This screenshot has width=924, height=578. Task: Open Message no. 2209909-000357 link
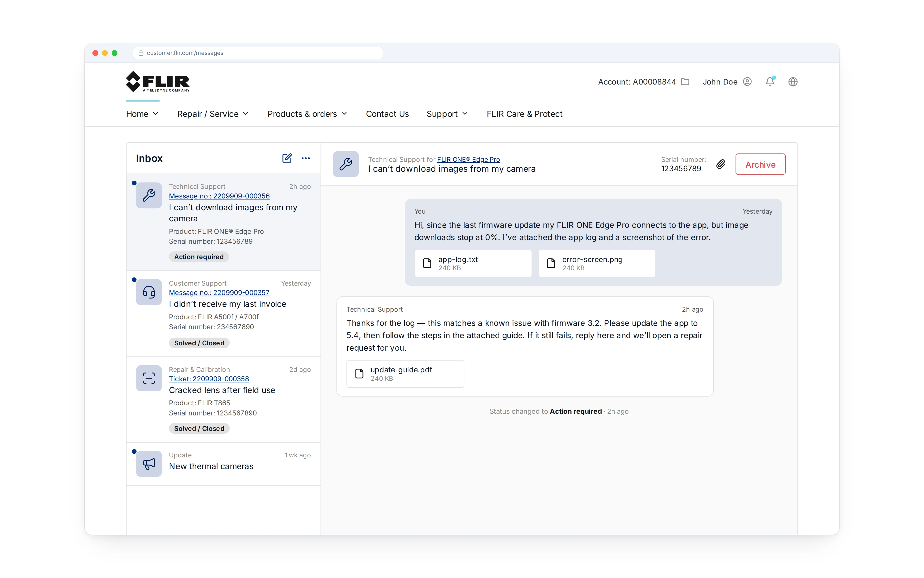pos(219,293)
